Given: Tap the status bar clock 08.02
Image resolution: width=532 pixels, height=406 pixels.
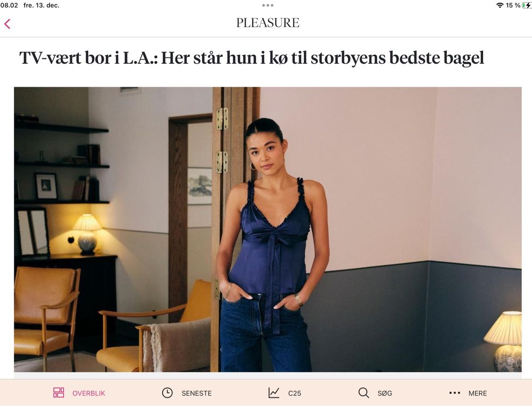Looking at the screenshot, I should (x=9, y=5).
